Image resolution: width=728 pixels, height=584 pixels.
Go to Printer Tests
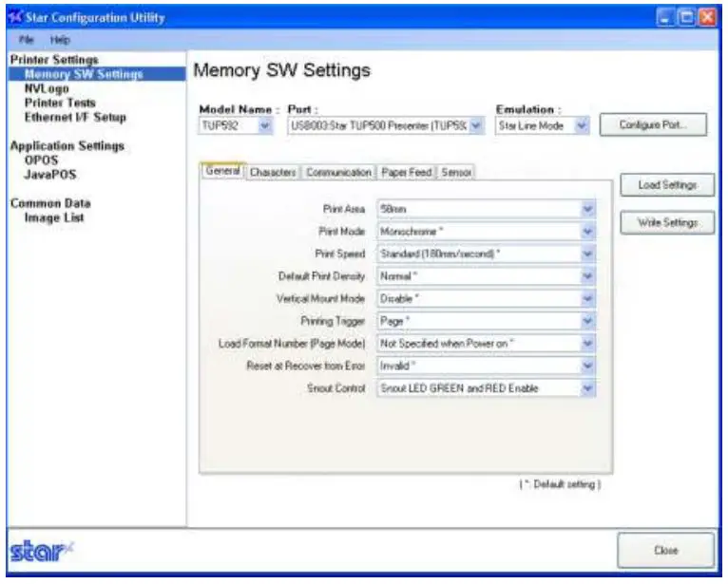pos(60,103)
